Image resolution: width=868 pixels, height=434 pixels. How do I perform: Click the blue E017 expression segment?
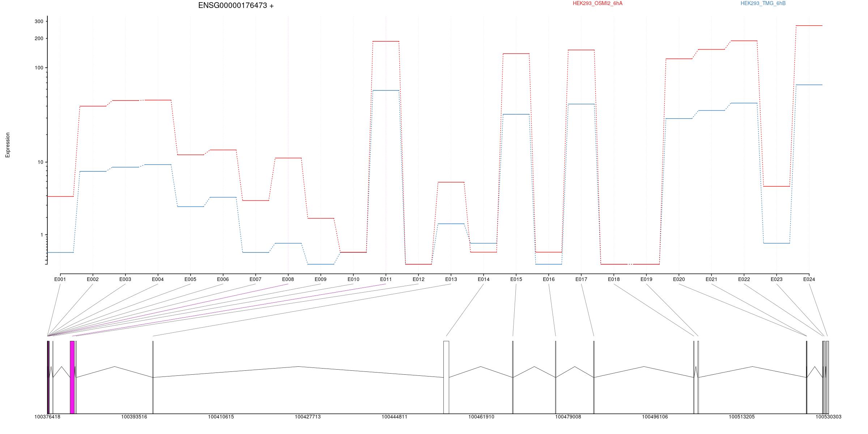581,104
